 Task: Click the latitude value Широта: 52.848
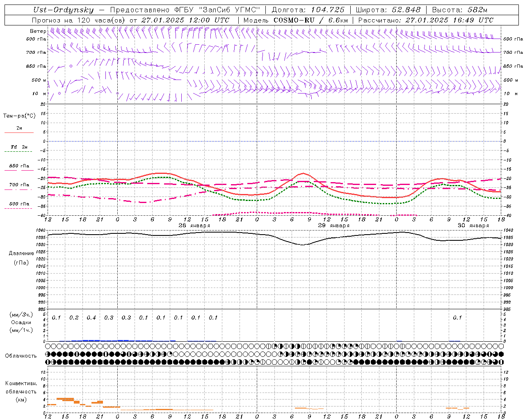[388, 10]
